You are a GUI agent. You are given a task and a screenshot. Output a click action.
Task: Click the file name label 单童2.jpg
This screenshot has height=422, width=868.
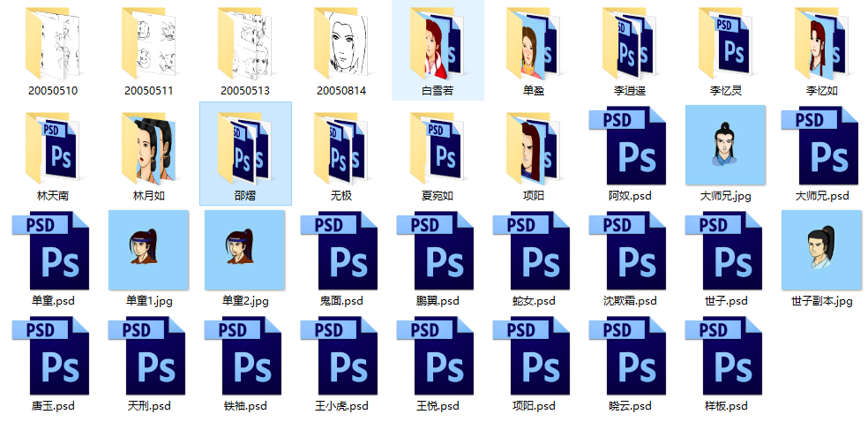click(245, 301)
